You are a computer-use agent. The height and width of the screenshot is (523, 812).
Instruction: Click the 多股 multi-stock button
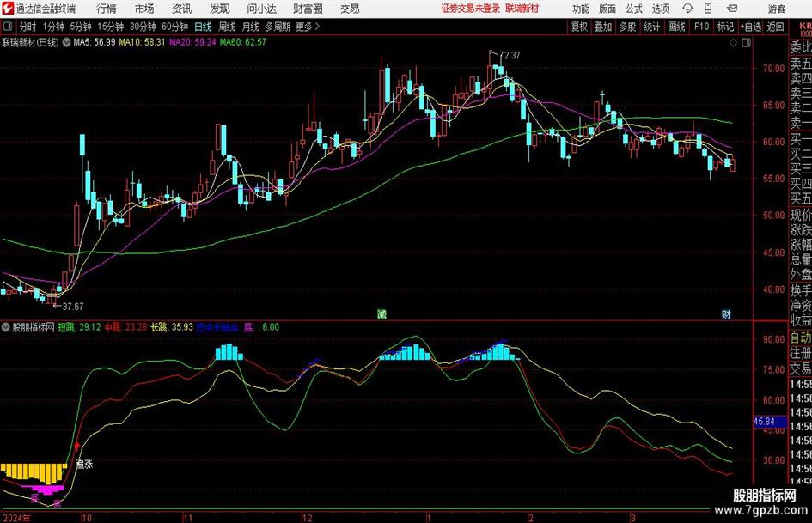(627, 27)
